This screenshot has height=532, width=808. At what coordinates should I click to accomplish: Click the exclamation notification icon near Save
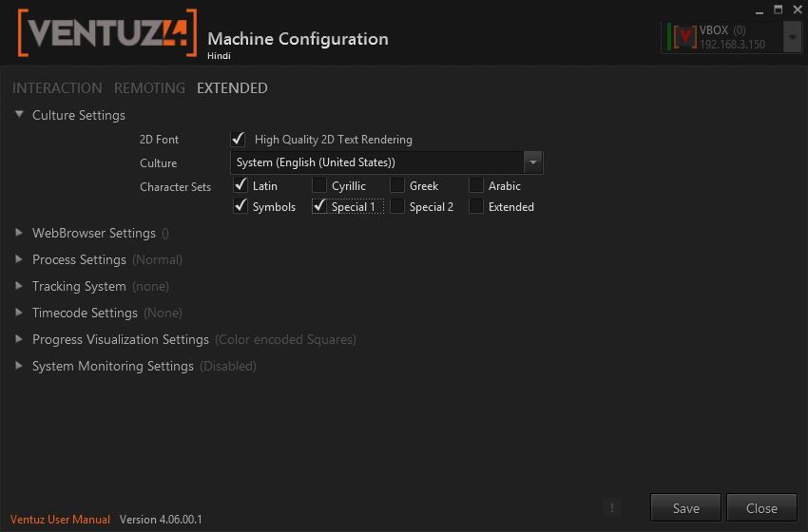click(611, 507)
